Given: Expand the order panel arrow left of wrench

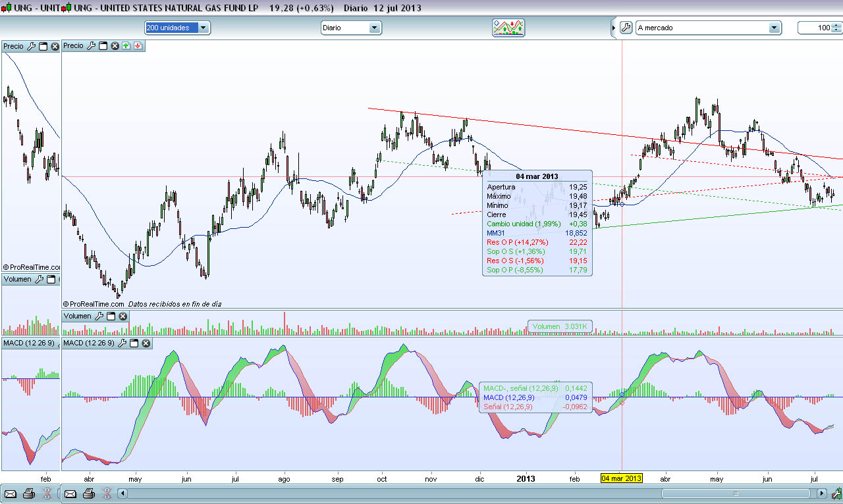Looking at the screenshot, I should pos(614,28).
